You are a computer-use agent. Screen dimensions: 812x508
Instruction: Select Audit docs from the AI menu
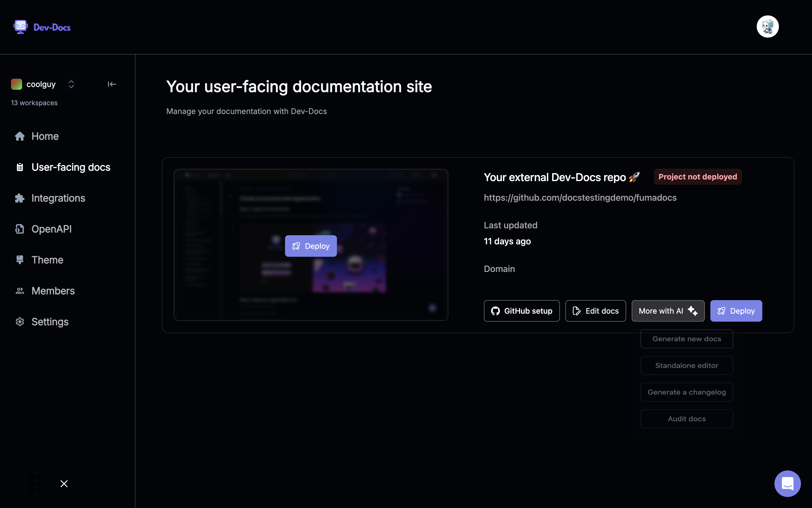686,419
